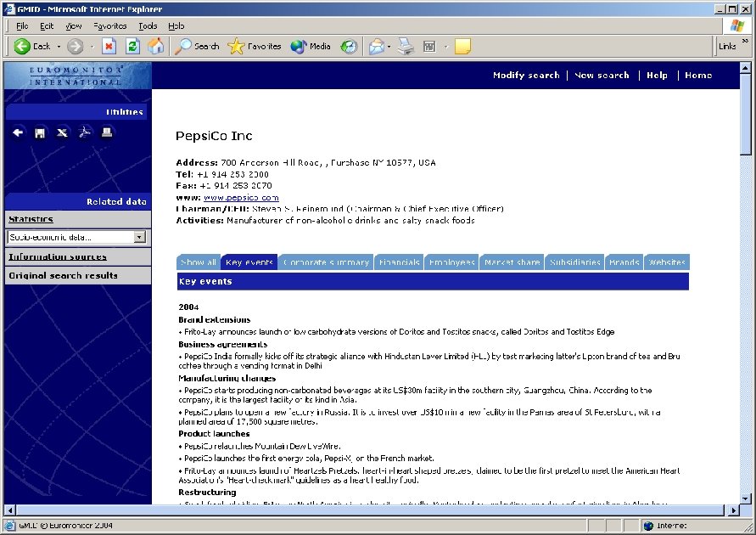Go back using the sidebar arrow icon

coord(18,132)
